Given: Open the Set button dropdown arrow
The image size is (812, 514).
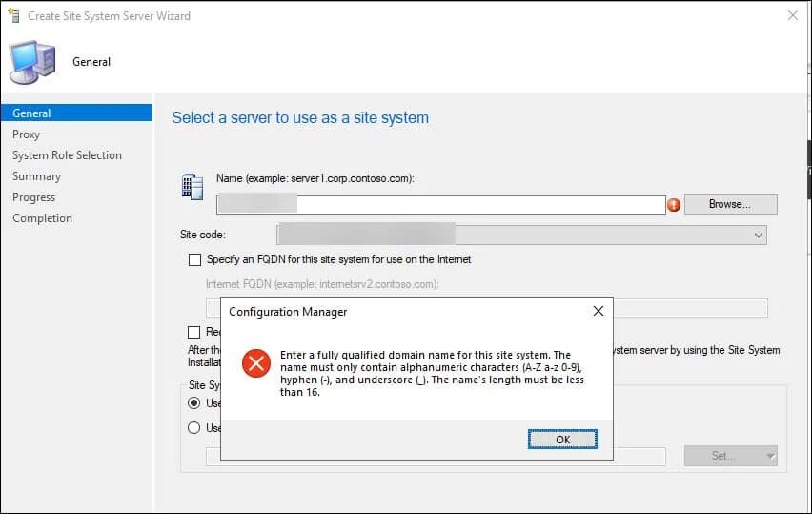Looking at the screenshot, I should 771,456.
